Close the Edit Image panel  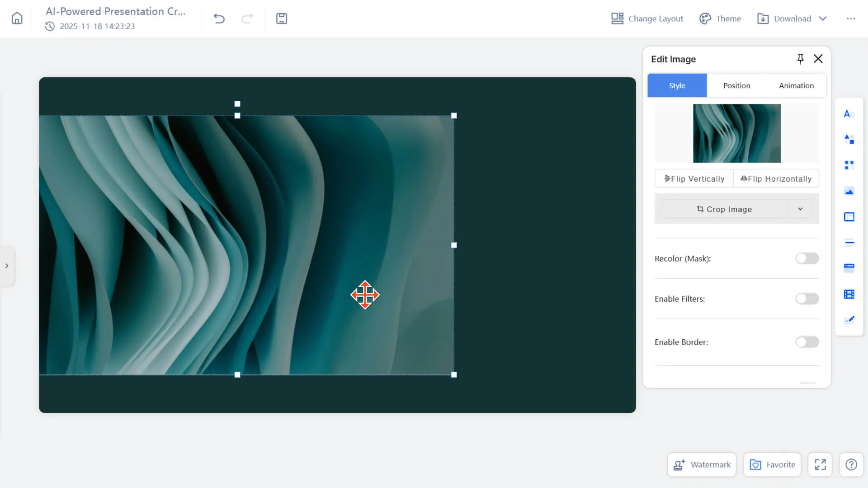(x=818, y=59)
